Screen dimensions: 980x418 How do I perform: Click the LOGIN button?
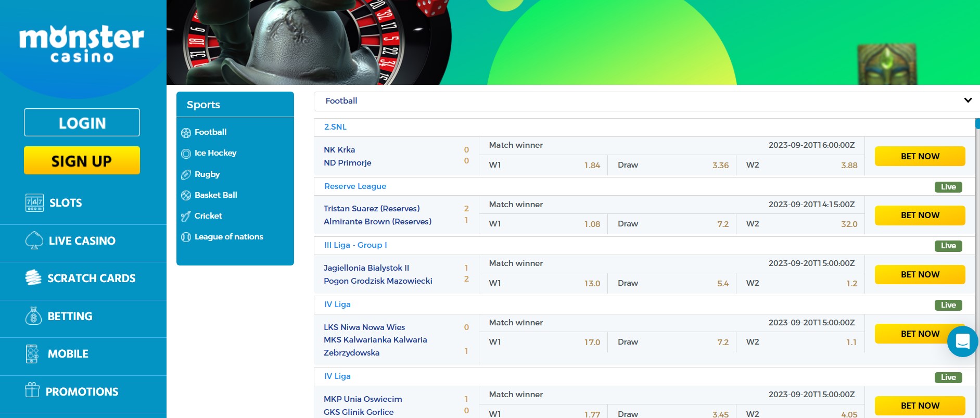pyautogui.click(x=82, y=122)
